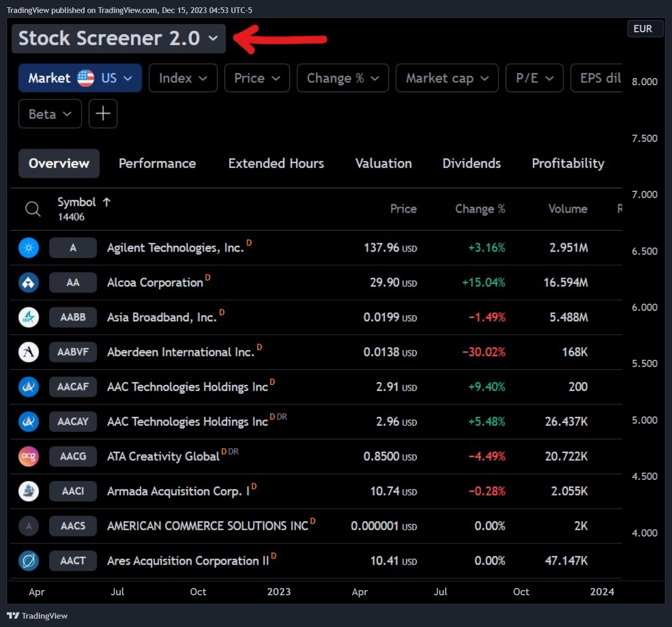
Task: Click Ares Acquisition Corporation II name
Action: coord(188,561)
